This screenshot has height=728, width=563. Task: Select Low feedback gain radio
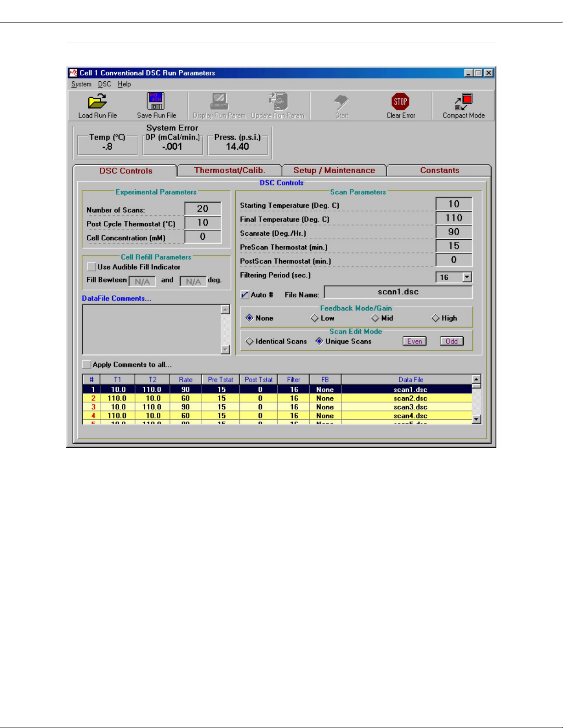pyautogui.click(x=315, y=318)
